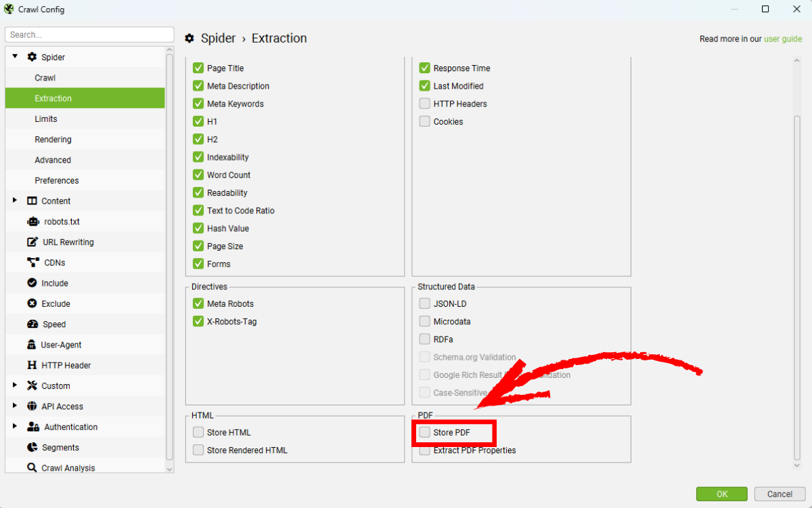Image resolution: width=812 pixels, height=508 pixels.
Task: Expand the Content section arrow
Action: (16, 200)
